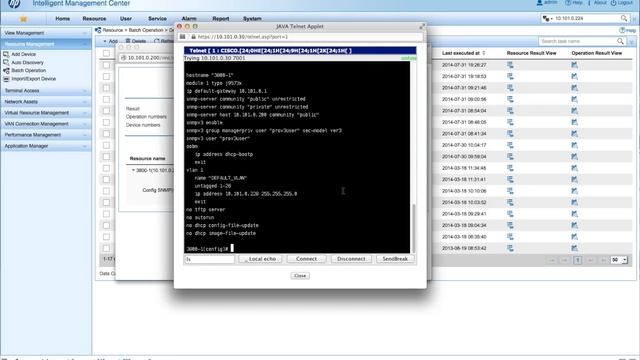Click the Disconnect button in Telnet applet

(x=351, y=259)
